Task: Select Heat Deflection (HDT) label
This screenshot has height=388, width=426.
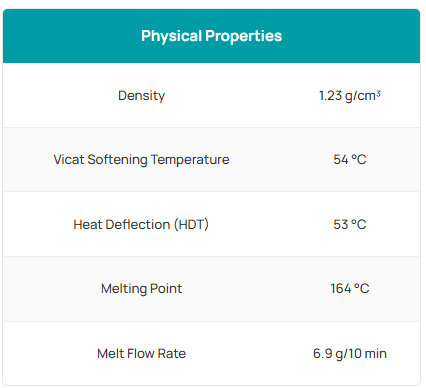Action: (141, 224)
